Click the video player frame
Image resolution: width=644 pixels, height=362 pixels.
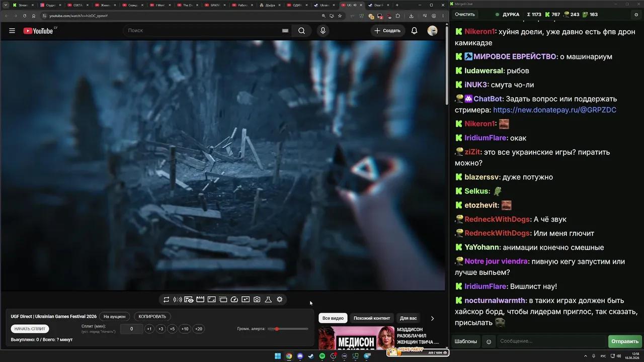pyautogui.click(x=223, y=165)
